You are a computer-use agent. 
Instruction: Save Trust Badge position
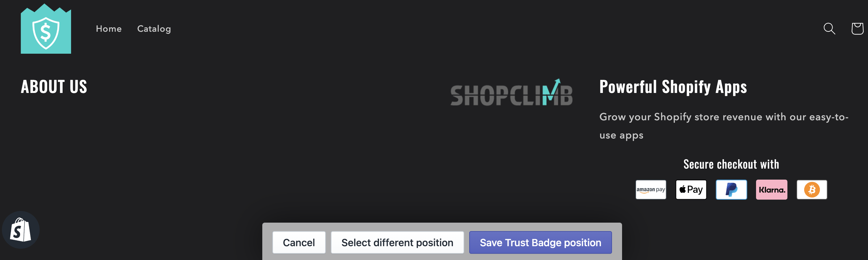click(x=541, y=242)
